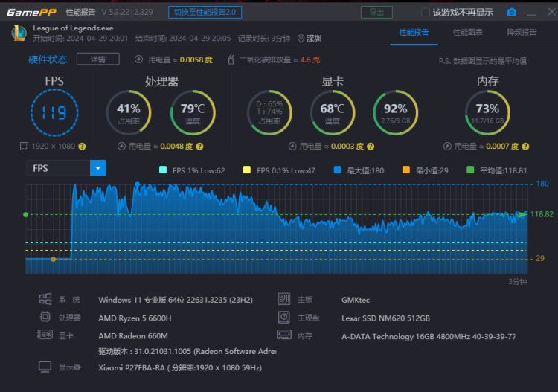The width and height of the screenshot is (558, 392).
Task: Click the Windows system icon in the specs list
Action: (45, 299)
